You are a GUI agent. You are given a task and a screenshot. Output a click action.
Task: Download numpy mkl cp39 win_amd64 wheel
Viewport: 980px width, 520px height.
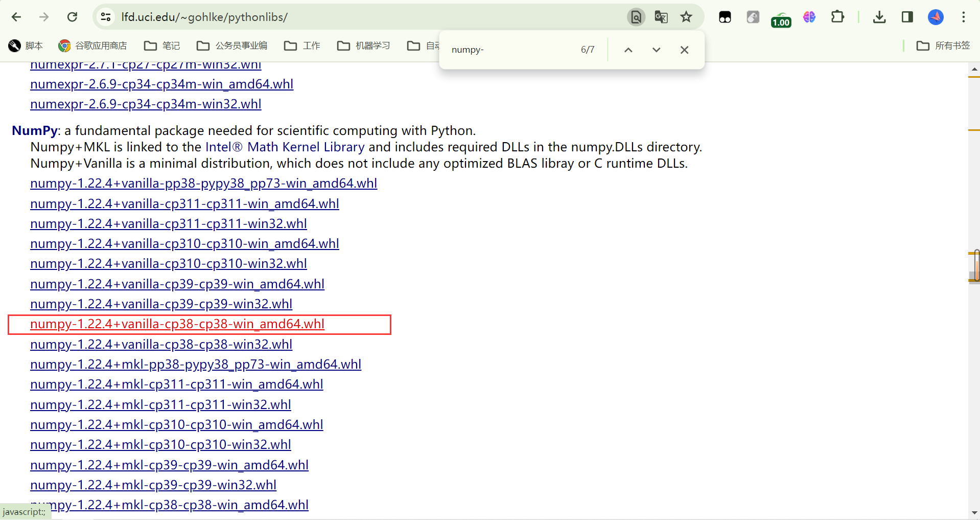coord(169,465)
